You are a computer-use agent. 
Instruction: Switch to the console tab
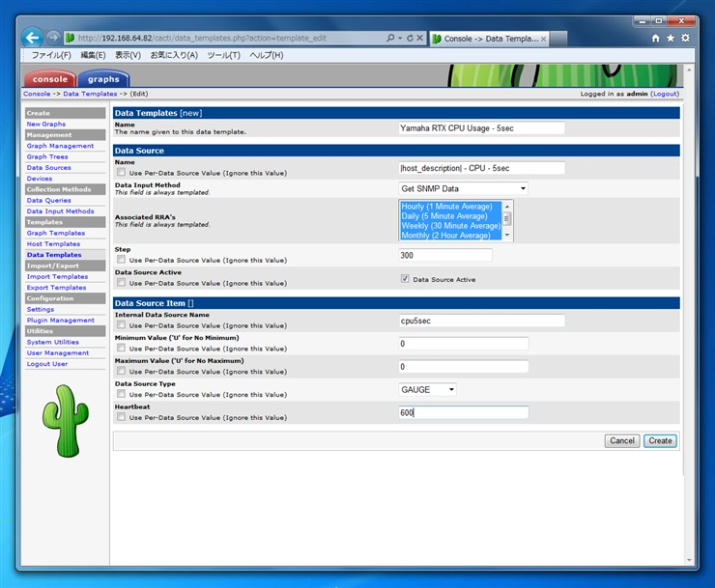[49, 79]
